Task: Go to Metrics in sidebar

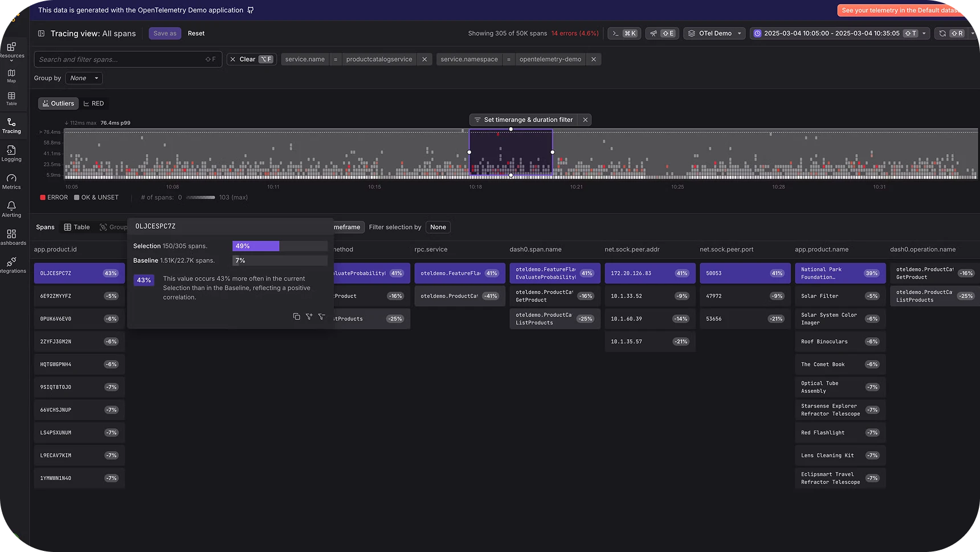Action: point(11,182)
